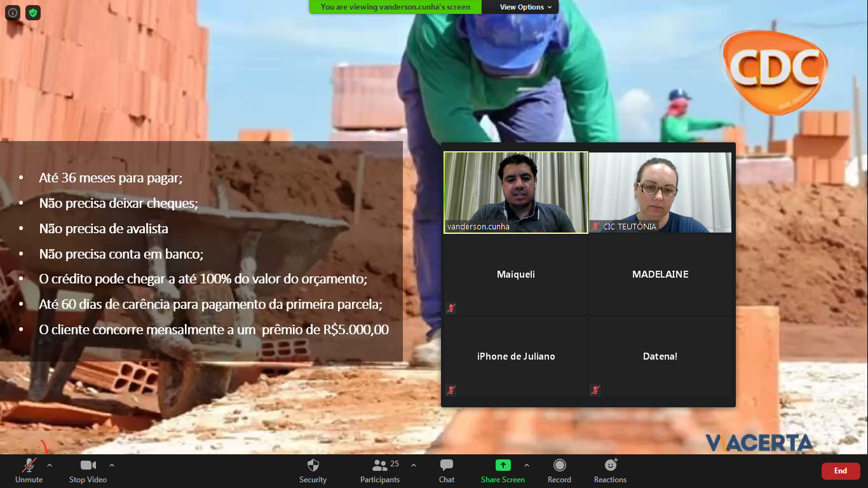Click the Maiqueli participant tile
The width and height of the screenshot is (868, 488).
[x=516, y=274]
